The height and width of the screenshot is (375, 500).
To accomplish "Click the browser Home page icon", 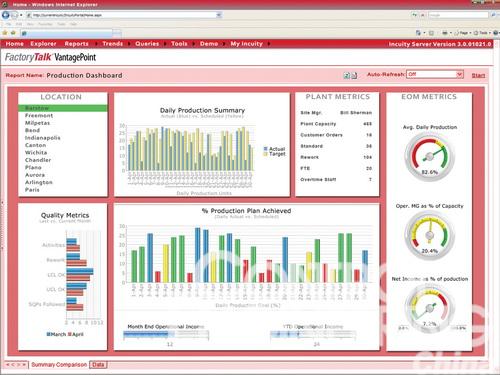I will pos(418,33).
